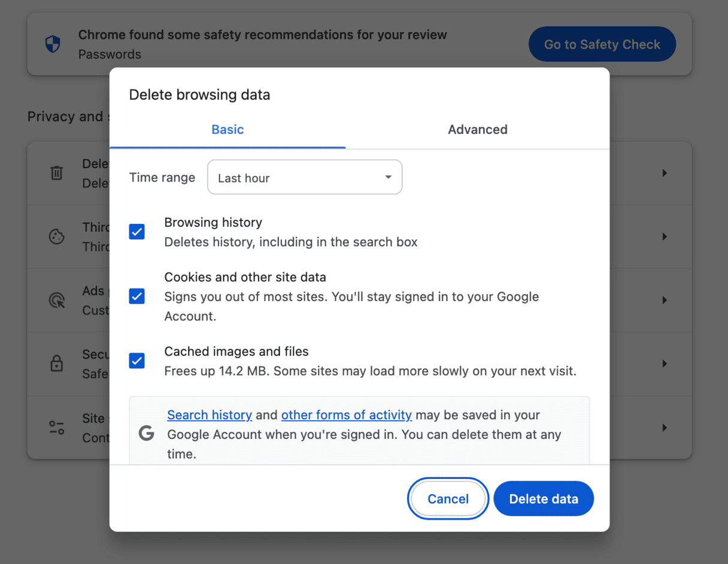Uncheck the Browsing history checkbox

(137, 232)
